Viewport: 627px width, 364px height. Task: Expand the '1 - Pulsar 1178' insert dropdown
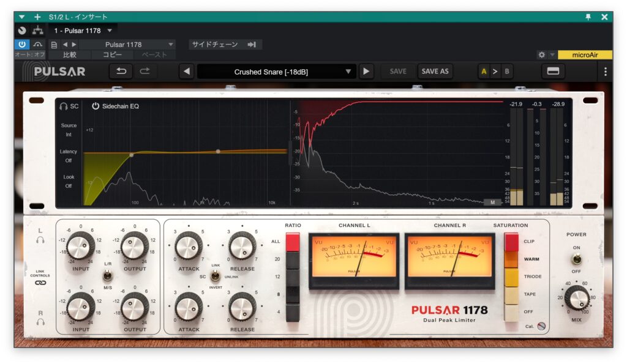point(110,31)
